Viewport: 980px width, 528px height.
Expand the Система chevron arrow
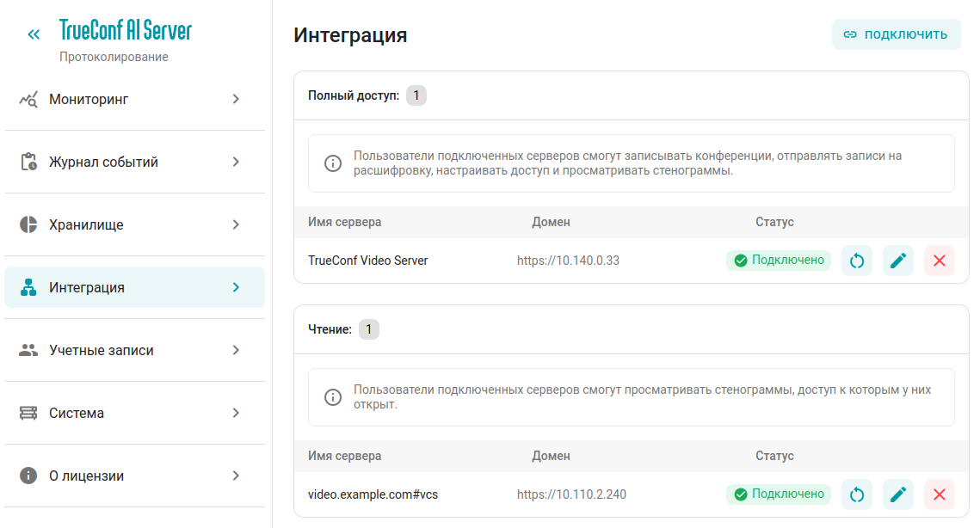(x=236, y=413)
